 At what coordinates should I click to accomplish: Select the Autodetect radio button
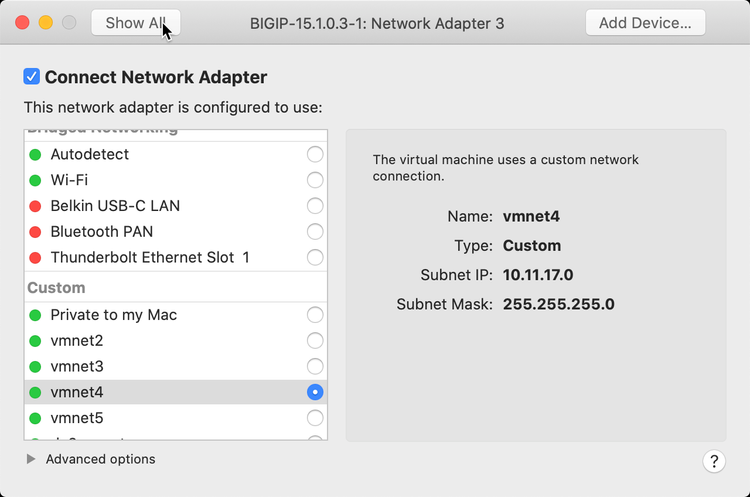(315, 155)
